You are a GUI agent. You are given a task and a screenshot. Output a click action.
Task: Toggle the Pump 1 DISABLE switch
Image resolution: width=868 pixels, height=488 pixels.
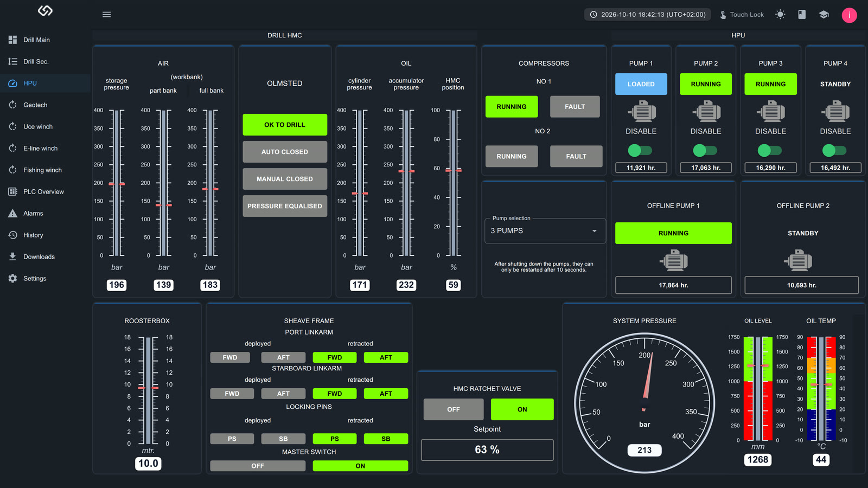pos(640,150)
